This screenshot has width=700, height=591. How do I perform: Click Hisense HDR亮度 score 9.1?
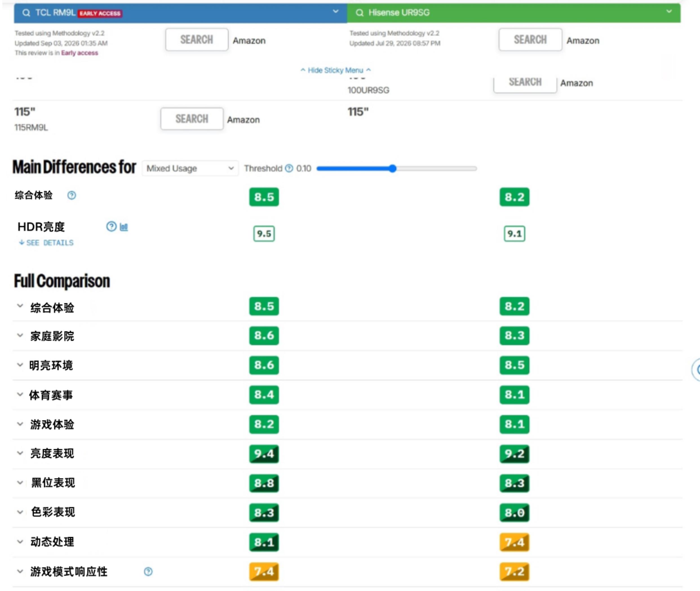tap(514, 234)
